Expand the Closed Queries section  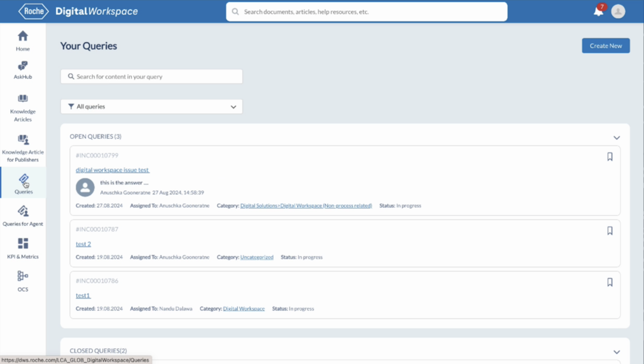tap(616, 352)
